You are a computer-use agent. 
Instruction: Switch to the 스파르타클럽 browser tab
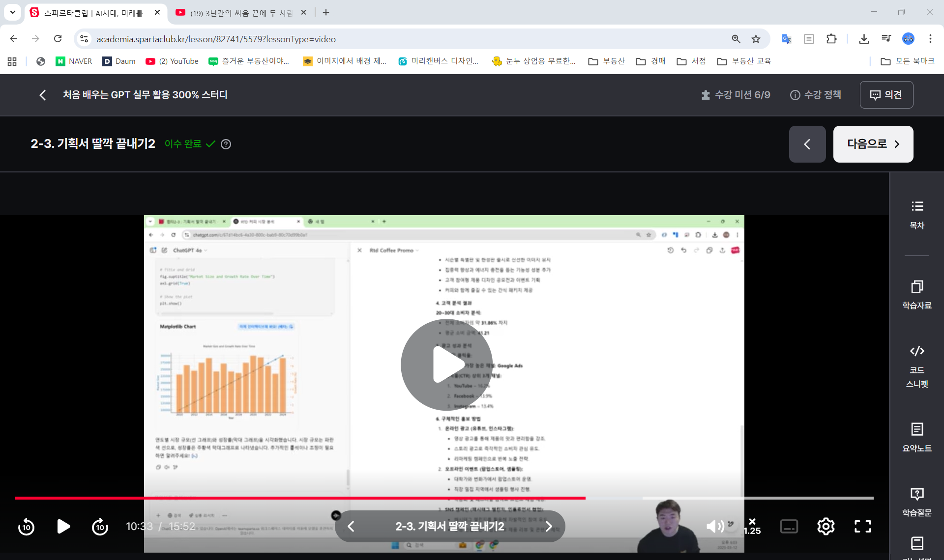93,13
